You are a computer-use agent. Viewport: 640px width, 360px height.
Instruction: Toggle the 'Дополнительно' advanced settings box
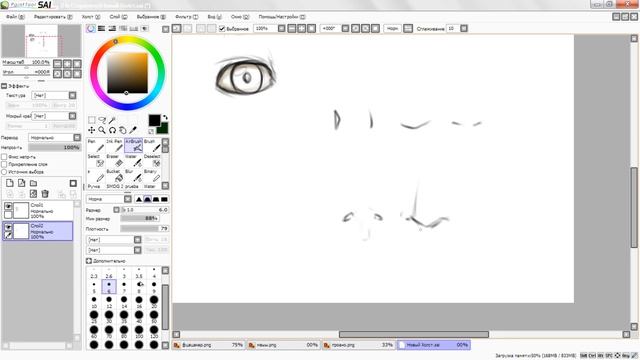point(89,260)
